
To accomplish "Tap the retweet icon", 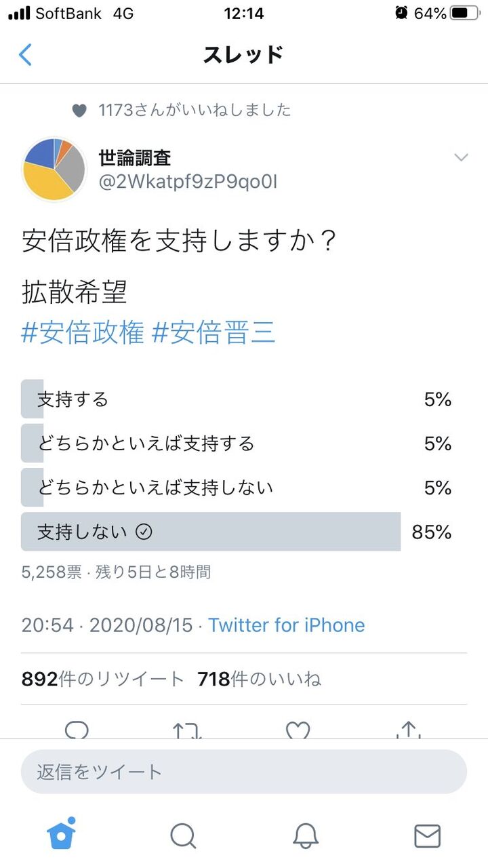I will (x=186, y=730).
